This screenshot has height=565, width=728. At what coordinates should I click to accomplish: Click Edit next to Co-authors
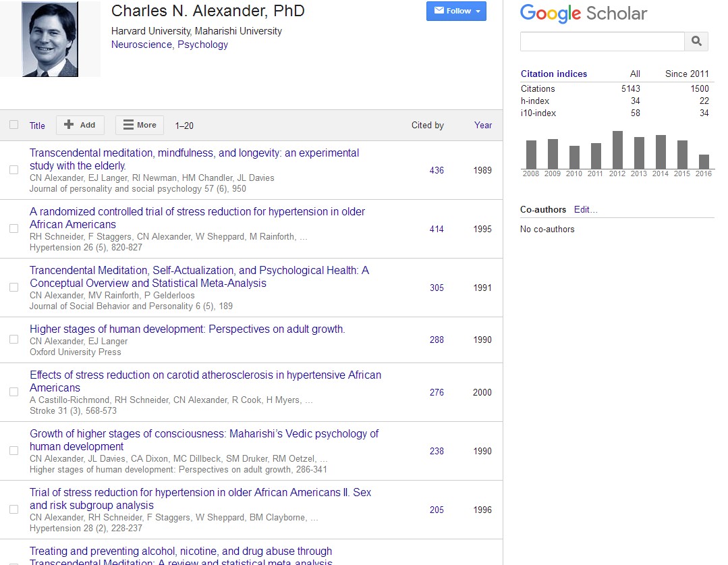(586, 209)
